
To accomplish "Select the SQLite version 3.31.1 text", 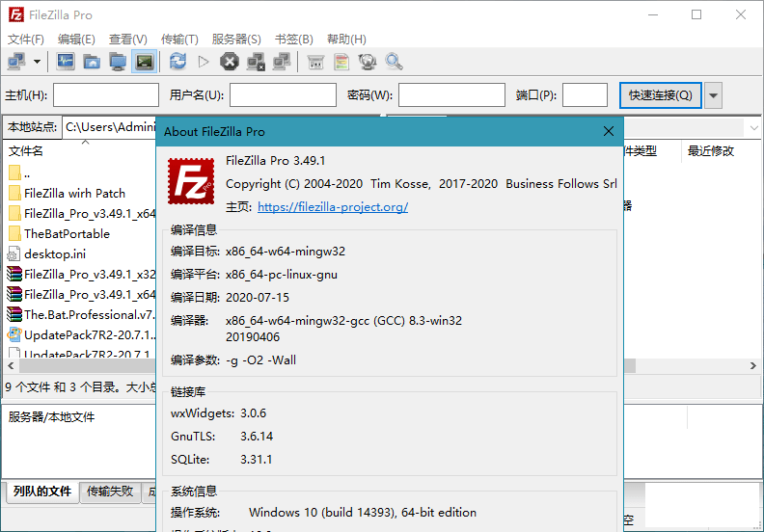I will point(257,460).
